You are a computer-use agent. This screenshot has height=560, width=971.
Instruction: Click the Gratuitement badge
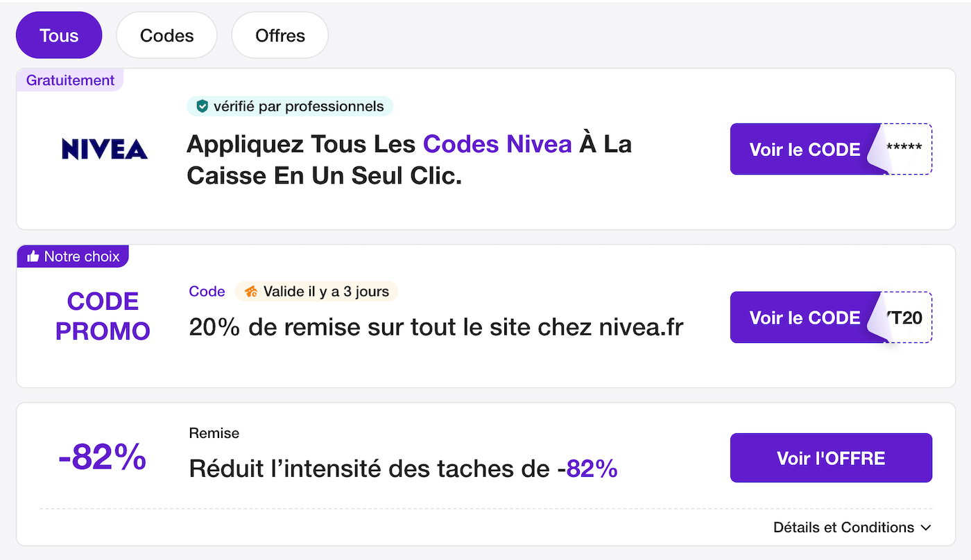[70, 80]
